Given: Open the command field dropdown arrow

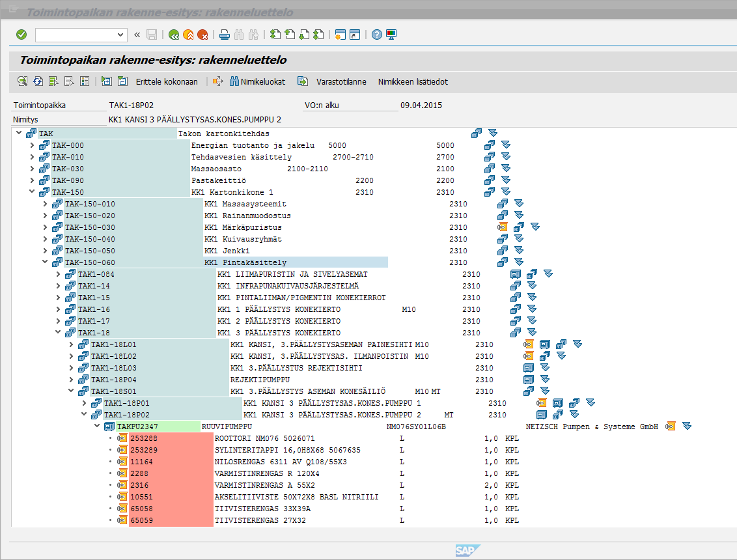Looking at the screenshot, I should [x=120, y=35].
